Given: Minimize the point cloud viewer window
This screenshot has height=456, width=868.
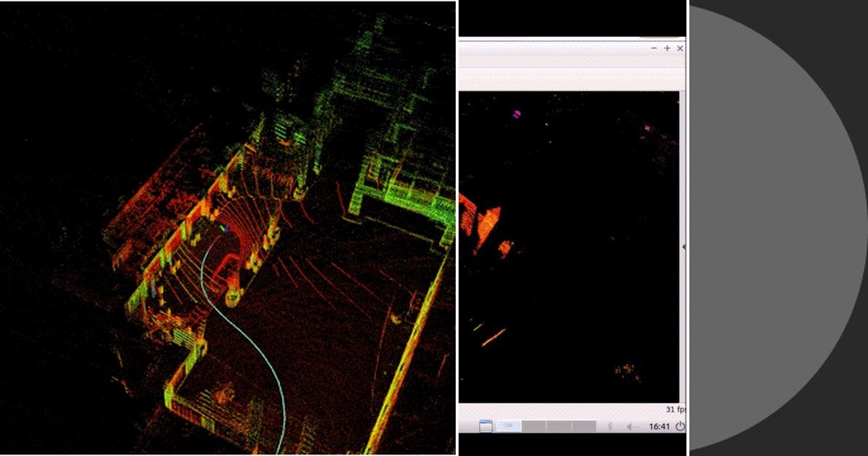Looking at the screenshot, I should (x=654, y=48).
